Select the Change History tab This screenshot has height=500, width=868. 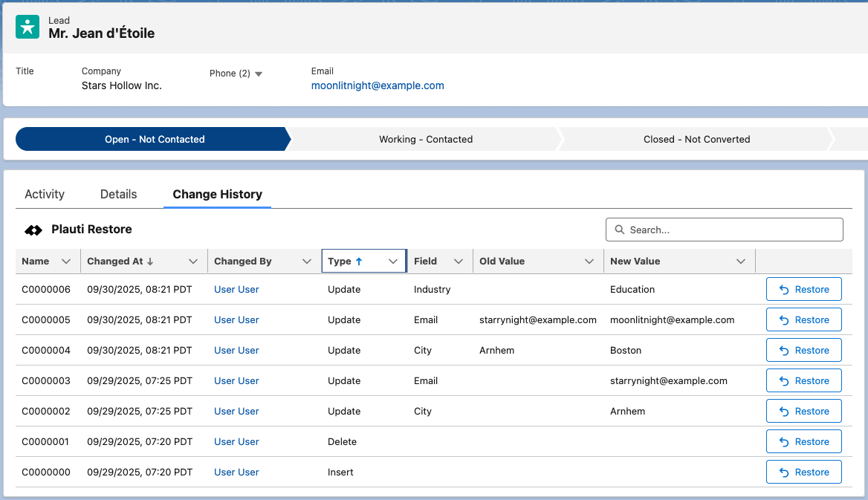click(x=218, y=195)
